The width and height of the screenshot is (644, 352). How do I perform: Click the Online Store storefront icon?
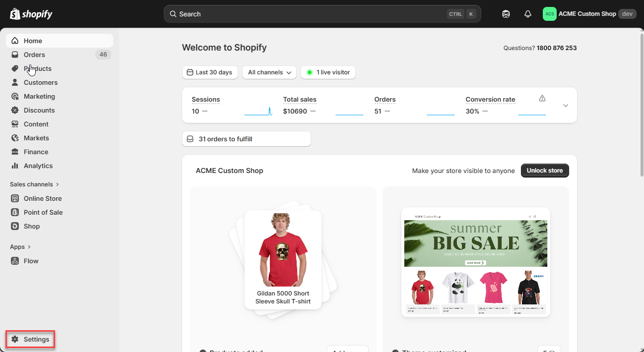15,198
